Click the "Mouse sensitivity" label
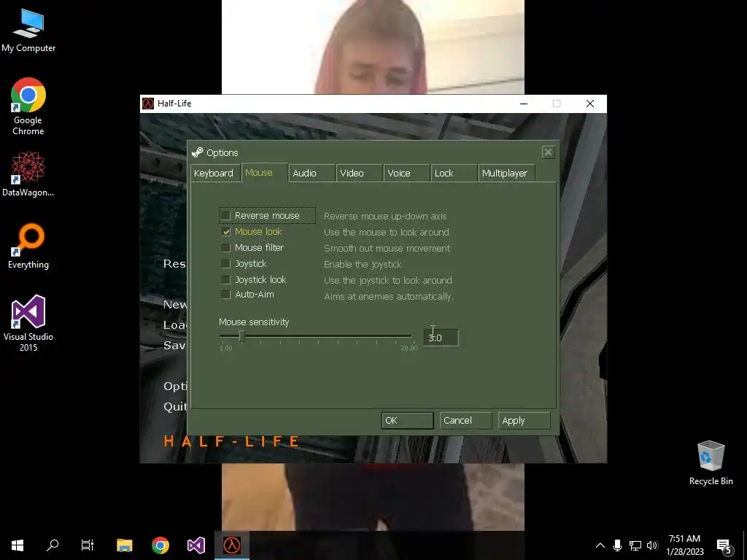The image size is (747, 560). 254,322
